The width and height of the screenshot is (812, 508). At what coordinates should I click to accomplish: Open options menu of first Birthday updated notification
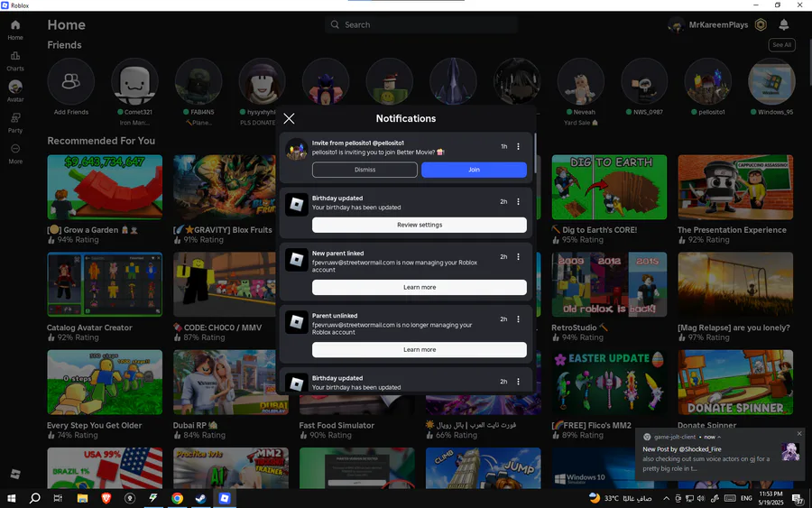point(518,201)
